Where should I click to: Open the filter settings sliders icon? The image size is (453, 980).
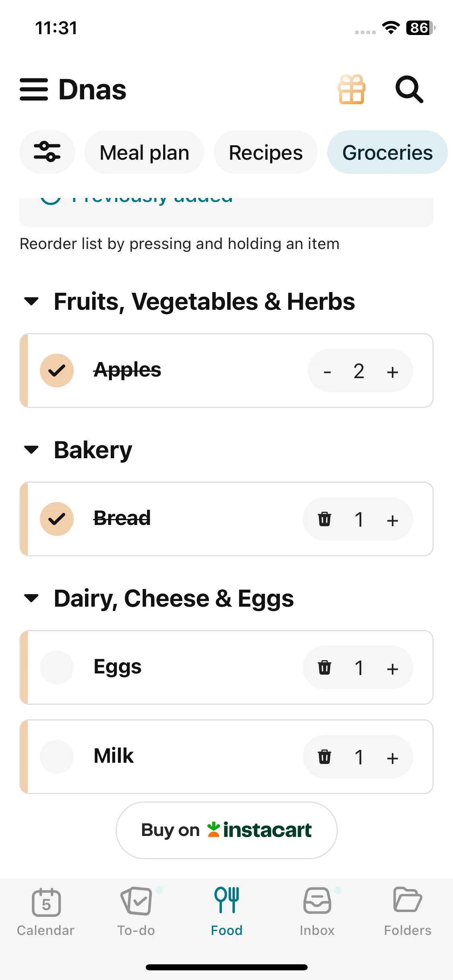[x=47, y=152]
